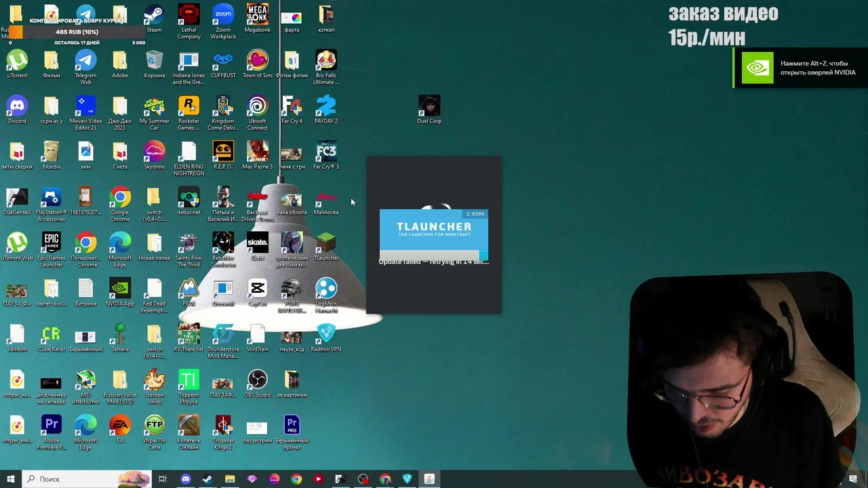This screenshot has width=868, height=488.
Task: Open the Steam desktop shortcut
Action: point(154,19)
